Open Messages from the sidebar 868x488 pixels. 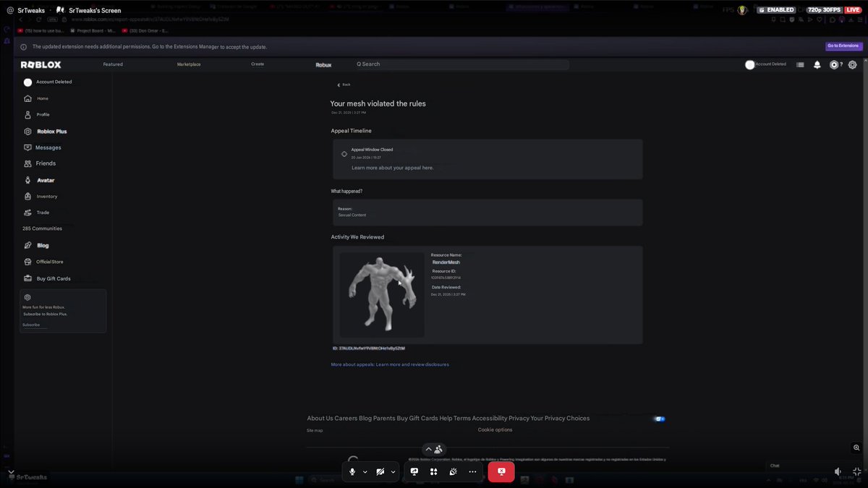pos(42,147)
